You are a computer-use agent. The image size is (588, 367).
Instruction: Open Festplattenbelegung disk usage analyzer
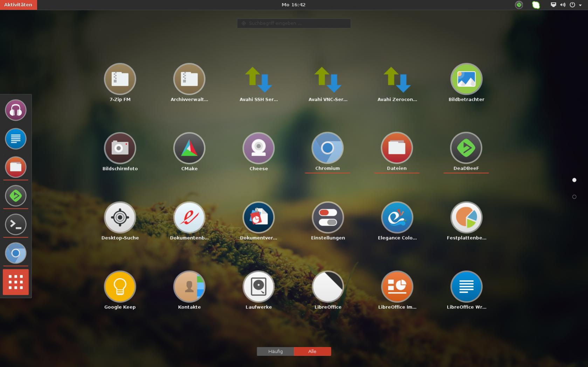[x=466, y=218]
